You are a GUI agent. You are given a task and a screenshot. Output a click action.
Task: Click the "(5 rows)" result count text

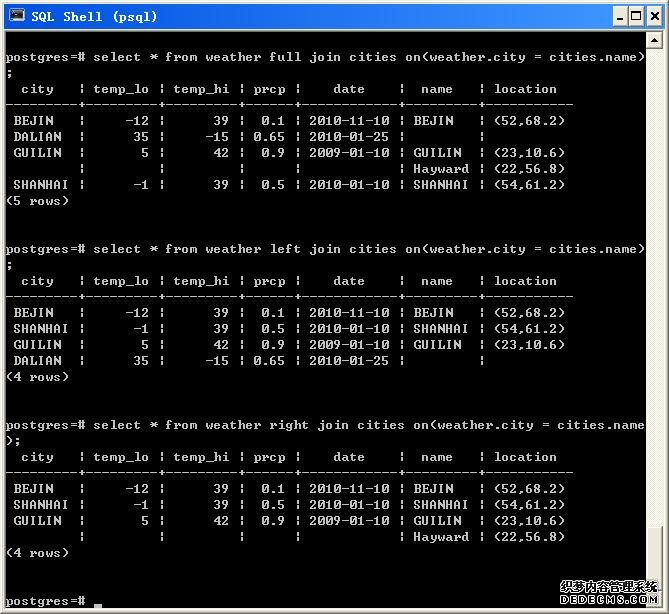38,201
